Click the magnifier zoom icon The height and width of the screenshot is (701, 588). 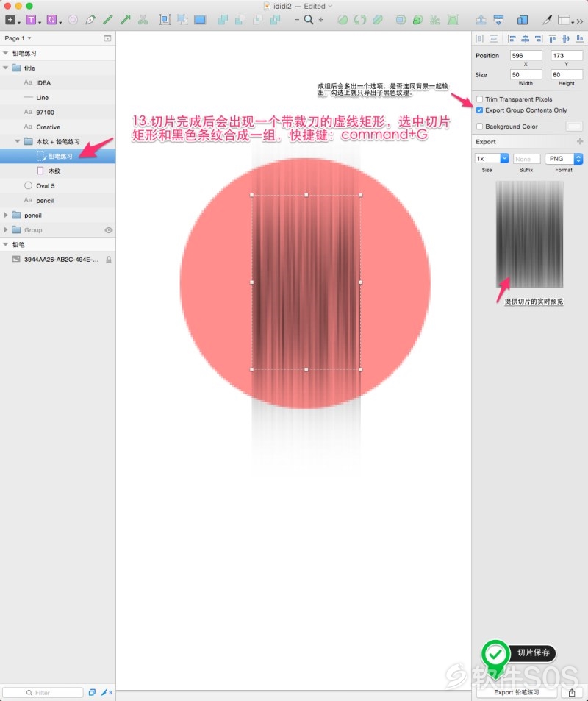308,20
